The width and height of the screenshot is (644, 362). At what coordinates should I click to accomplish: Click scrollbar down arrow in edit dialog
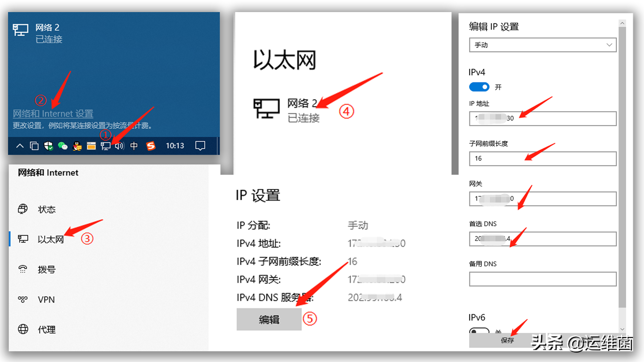622,329
